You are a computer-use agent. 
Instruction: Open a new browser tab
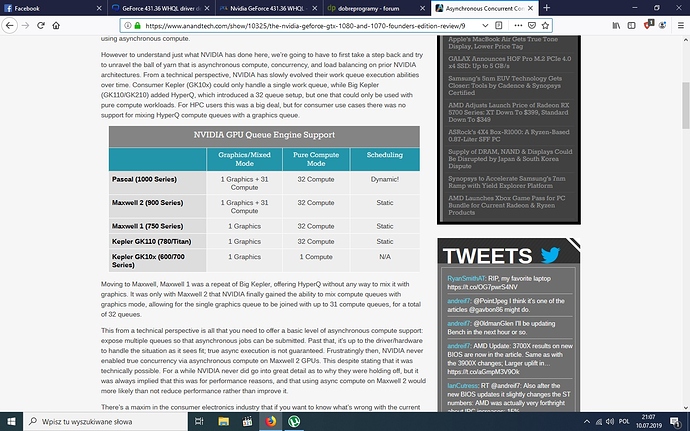pos(547,8)
